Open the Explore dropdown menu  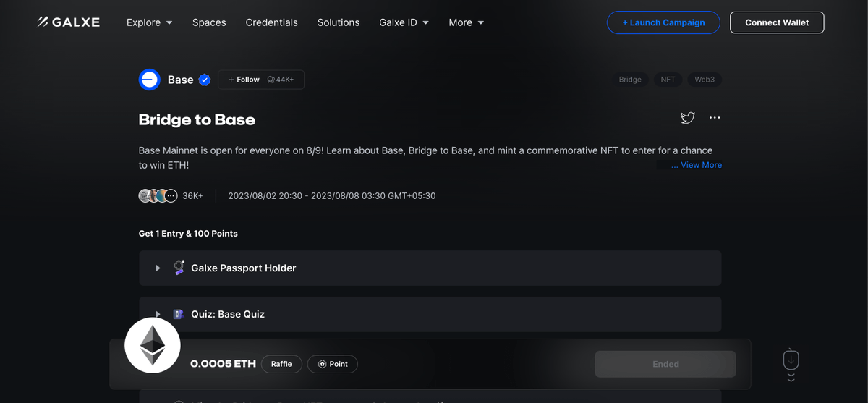[x=149, y=22]
